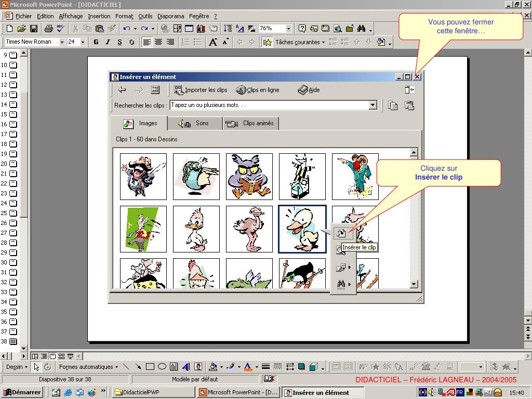532x399 pixels.
Task: Align text to the right
Action: [170, 42]
